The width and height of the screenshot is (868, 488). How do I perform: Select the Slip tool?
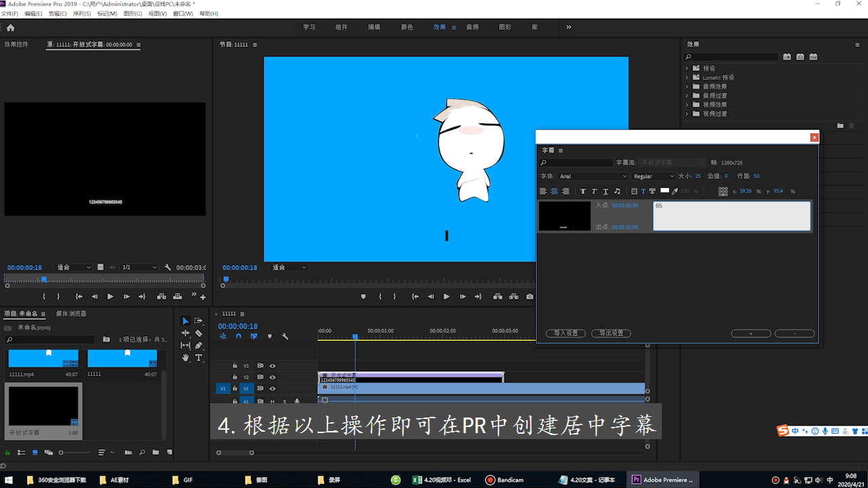185,345
